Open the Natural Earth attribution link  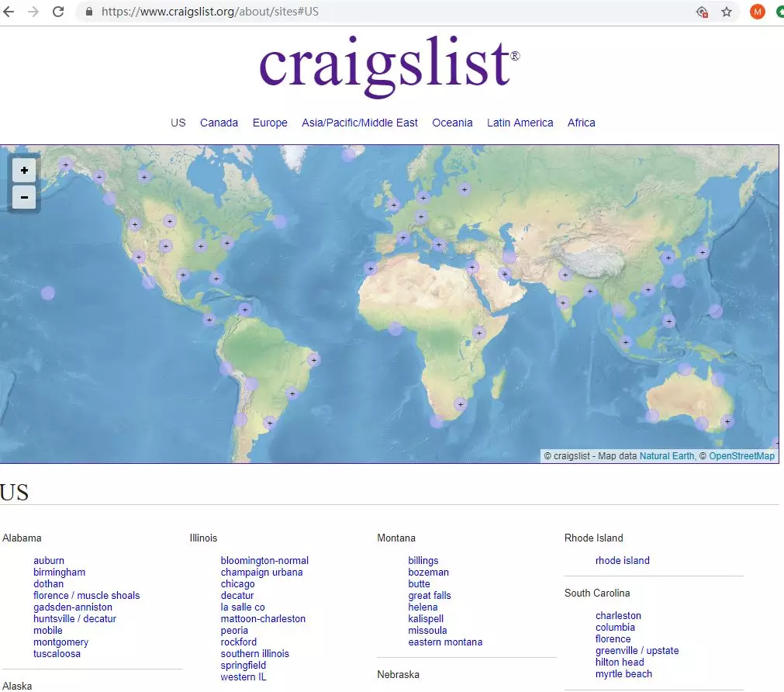pyautogui.click(x=667, y=456)
